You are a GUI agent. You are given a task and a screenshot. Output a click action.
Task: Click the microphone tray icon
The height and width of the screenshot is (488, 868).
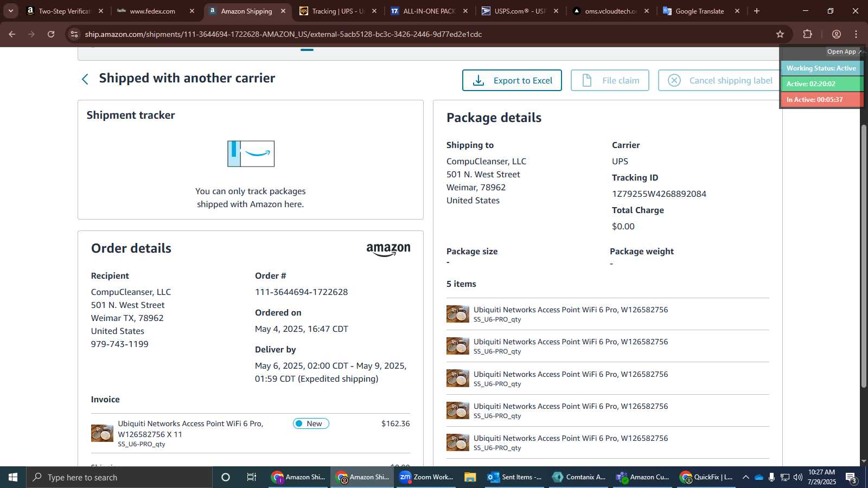(x=771, y=477)
